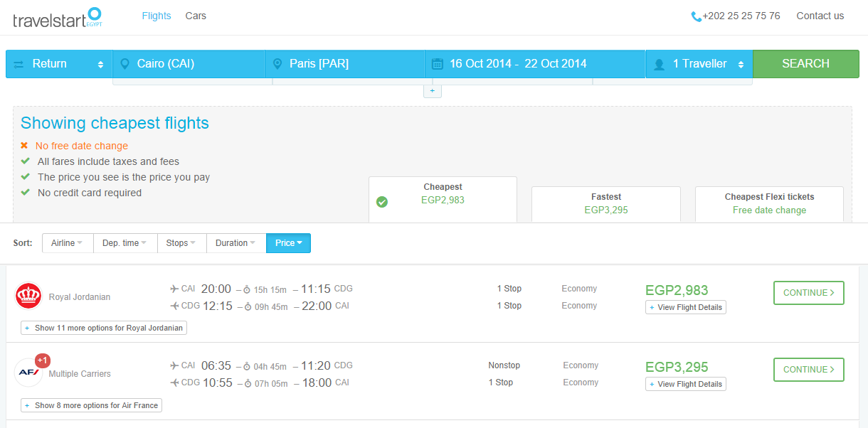Sort results by Duration
The height and width of the screenshot is (428, 868).
pos(236,243)
